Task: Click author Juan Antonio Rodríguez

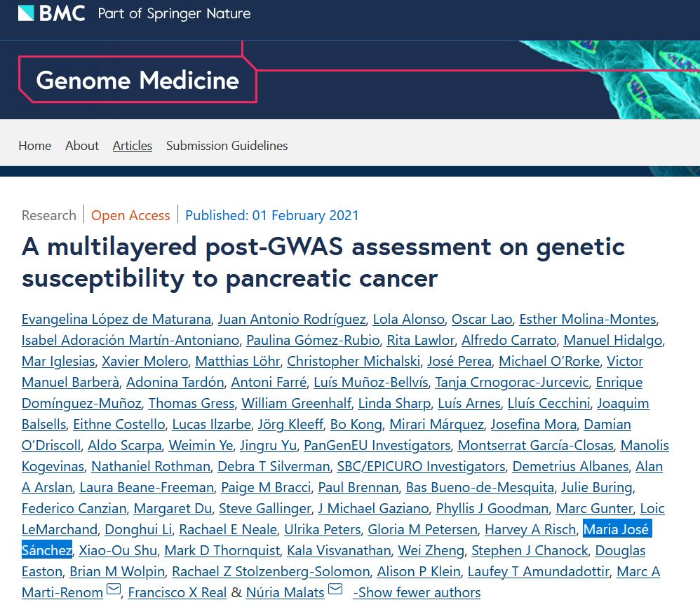Action: (x=292, y=319)
